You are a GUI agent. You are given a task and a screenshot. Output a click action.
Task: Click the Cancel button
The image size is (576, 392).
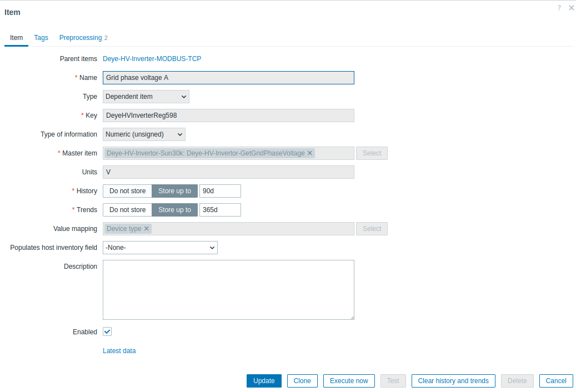(556, 381)
